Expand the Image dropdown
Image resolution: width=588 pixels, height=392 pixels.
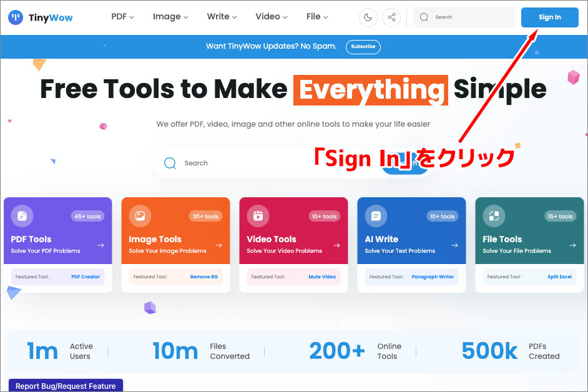click(170, 17)
